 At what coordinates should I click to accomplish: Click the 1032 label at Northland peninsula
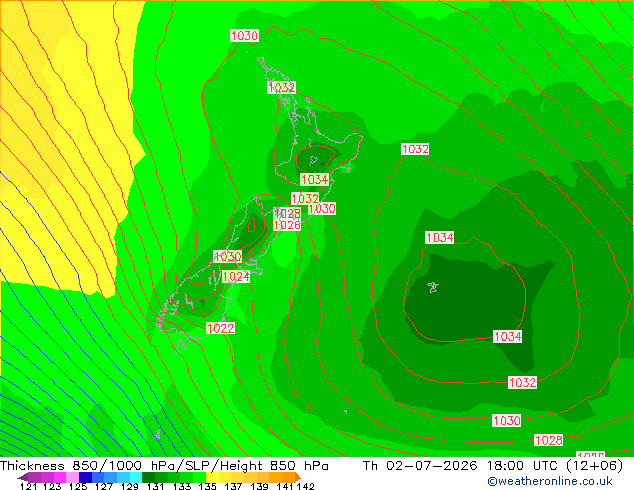(281, 87)
